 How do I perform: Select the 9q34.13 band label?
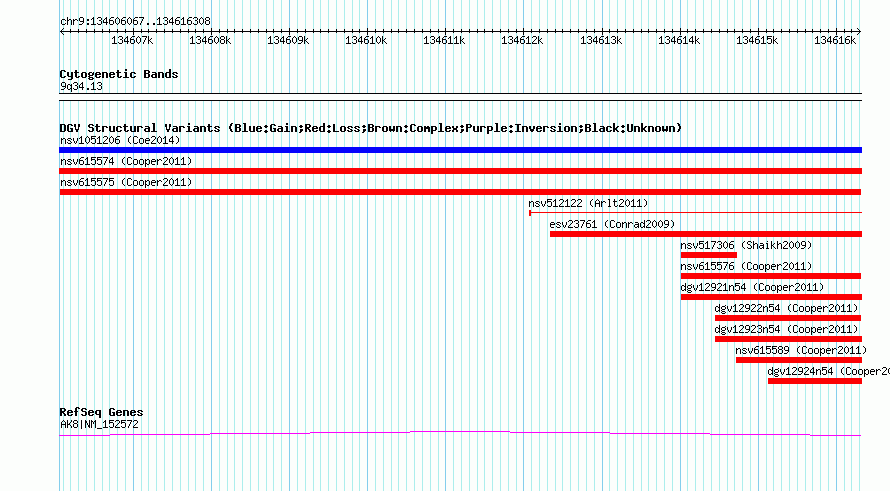pyautogui.click(x=81, y=86)
